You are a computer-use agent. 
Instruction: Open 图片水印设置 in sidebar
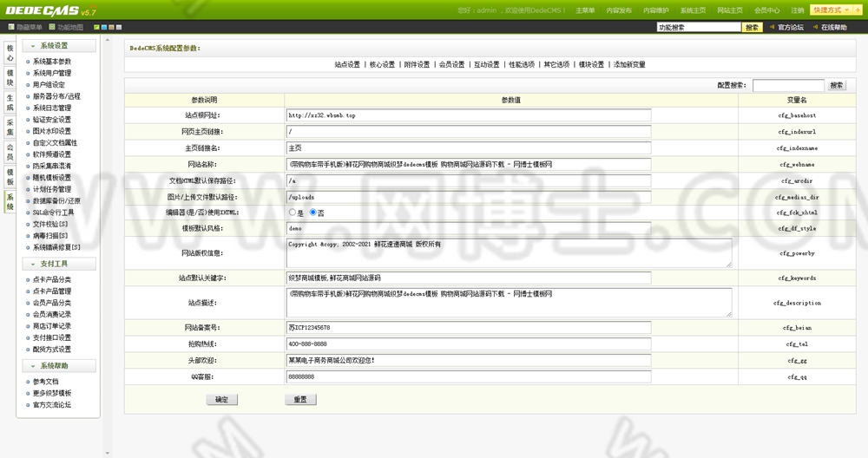pyautogui.click(x=52, y=131)
